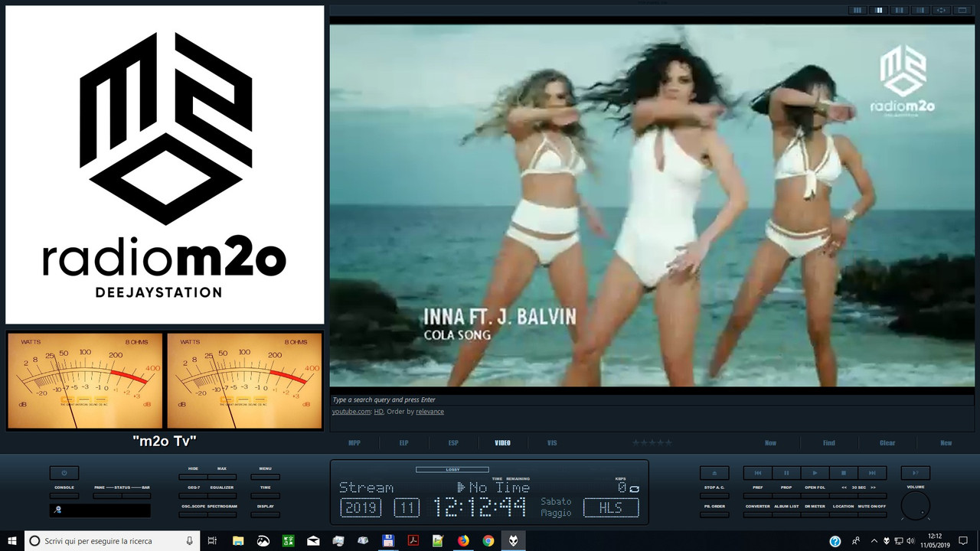Click the HIDE button
980x551 pixels.
193,477
